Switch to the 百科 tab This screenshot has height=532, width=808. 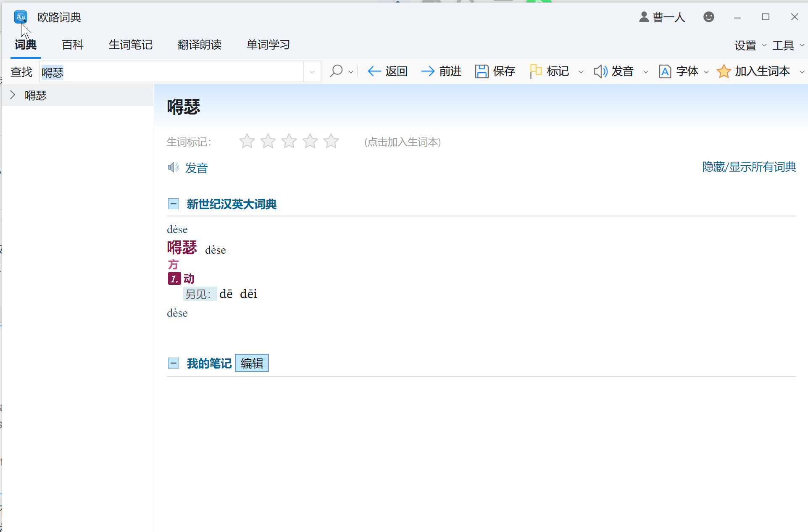click(72, 45)
